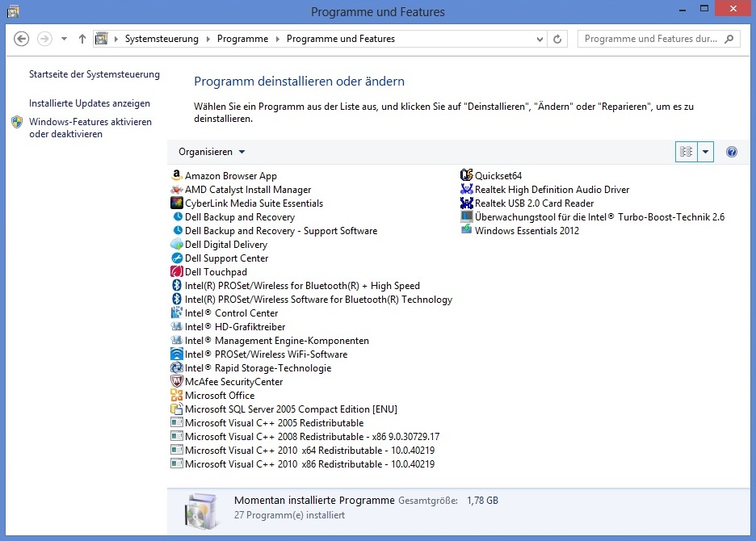This screenshot has width=756, height=541.
Task: Click the search magnifier icon
Action: (x=729, y=39)
